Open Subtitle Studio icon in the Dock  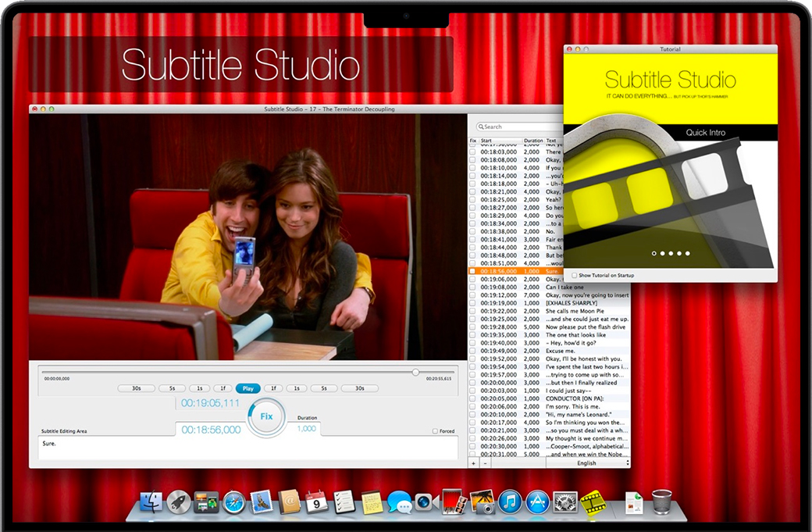coord(593,502)
